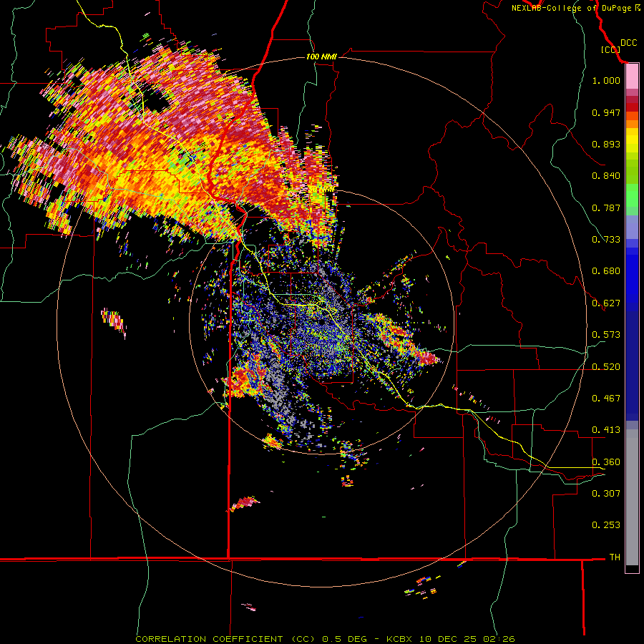644x644 pixels.
Task: Select the 1.000 value on the scale
Action: [x=606, y=80]
